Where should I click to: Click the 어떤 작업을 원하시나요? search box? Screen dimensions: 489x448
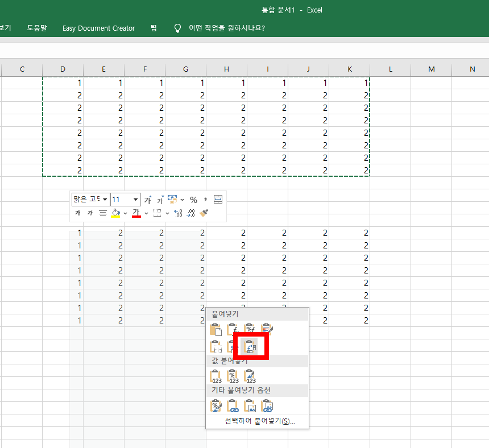[227, 28]
